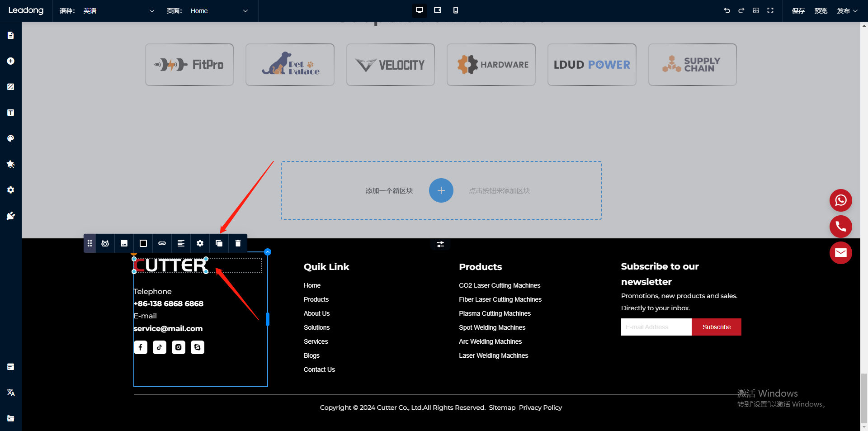Click the red Subscribe button

[x=716, y=327]
